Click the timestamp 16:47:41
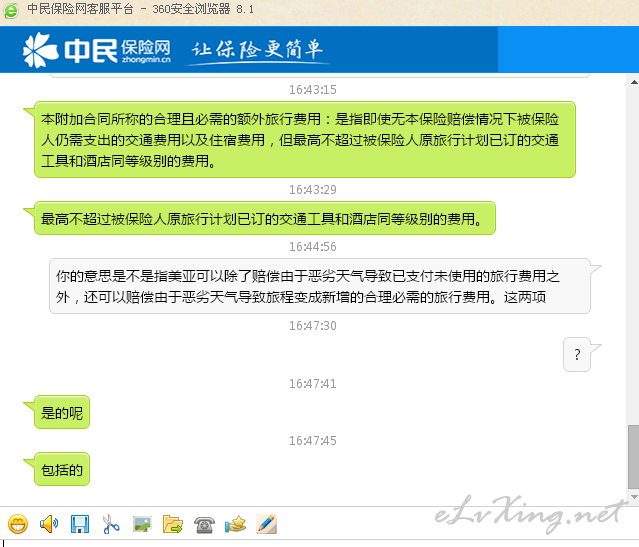639x547 pixels. (313, 384)
